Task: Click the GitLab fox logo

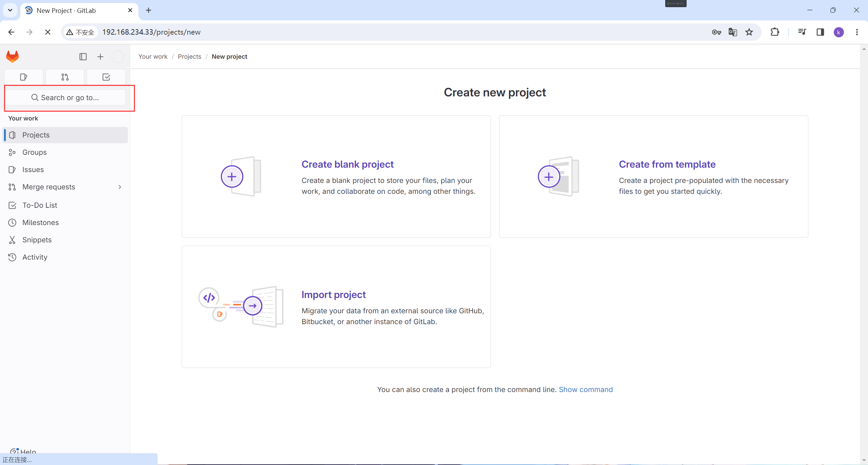Action: pyautogui.click(x=13, y=56)
